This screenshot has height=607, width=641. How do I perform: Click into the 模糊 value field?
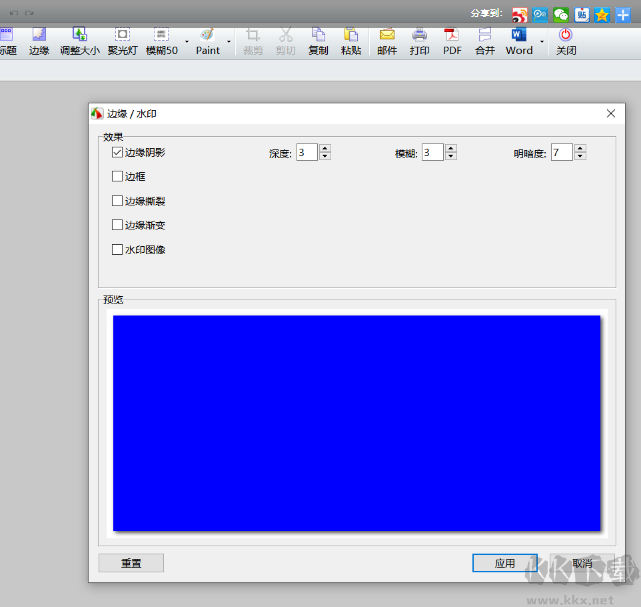(431, 153)
